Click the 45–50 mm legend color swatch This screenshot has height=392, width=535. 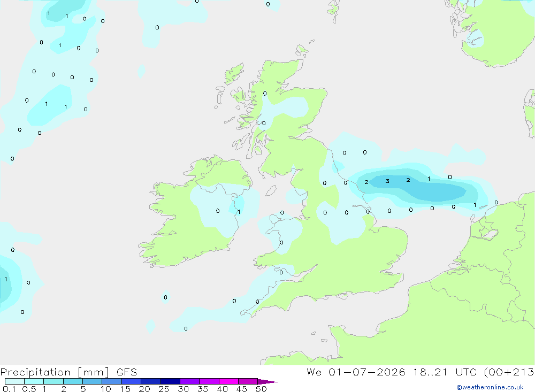pyautogui.click(x=248, y=381)
